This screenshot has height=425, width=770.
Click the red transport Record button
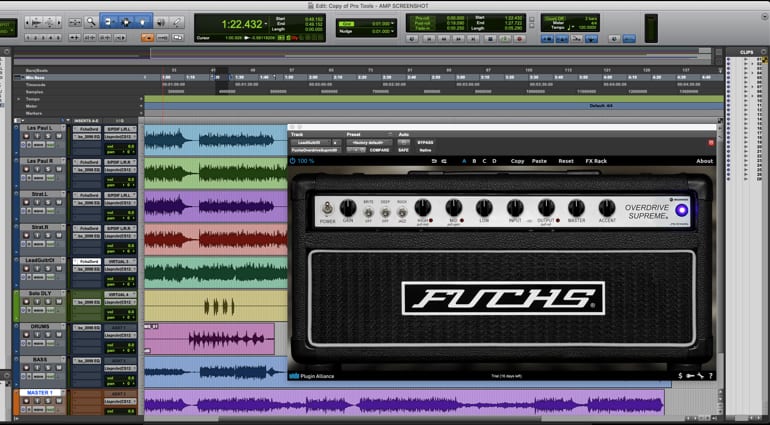click(519, 38)
